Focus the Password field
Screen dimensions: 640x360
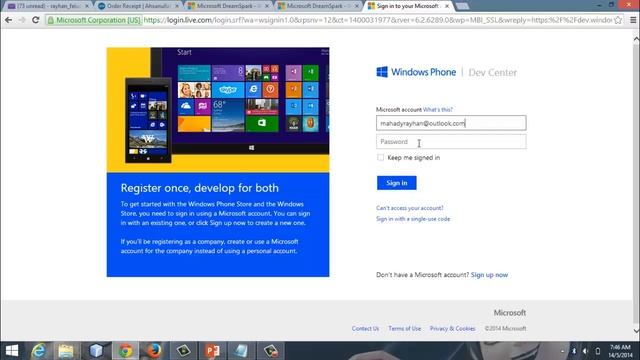(x=451, y=142)
